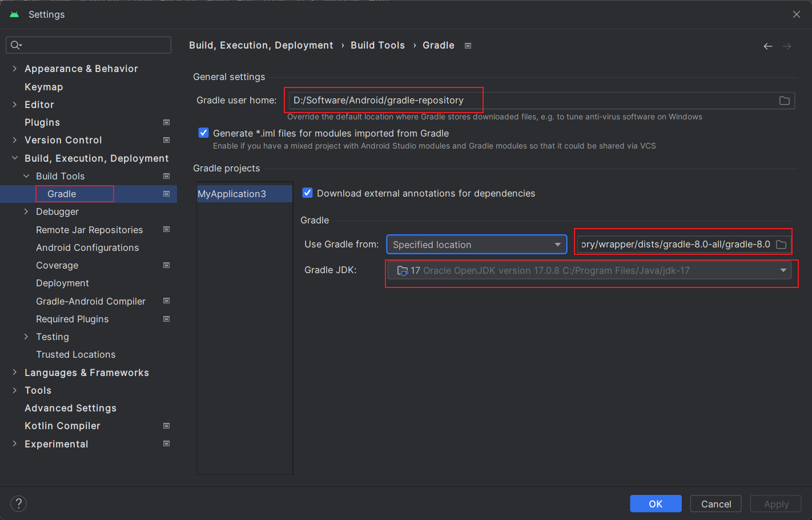This screenshot has width=812, height=520.
Task: Click Build, Execution, Deployment breadcrumb
Action: tap(261, 45)
